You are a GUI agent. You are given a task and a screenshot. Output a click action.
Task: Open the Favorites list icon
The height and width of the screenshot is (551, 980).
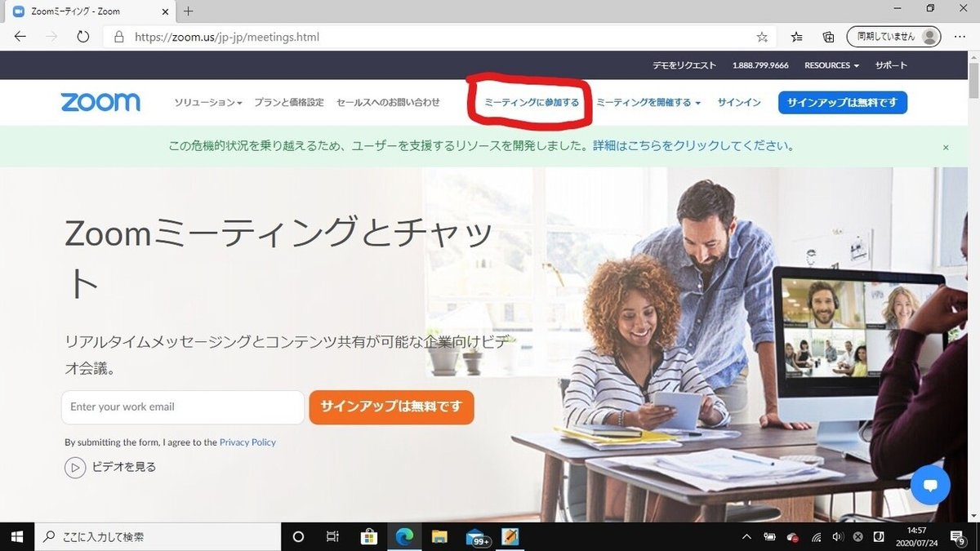tap(797, 37)
